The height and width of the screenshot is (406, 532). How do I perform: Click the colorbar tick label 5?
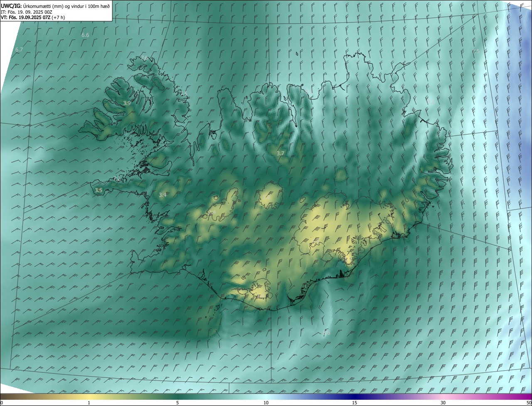(x=177, y=403)
